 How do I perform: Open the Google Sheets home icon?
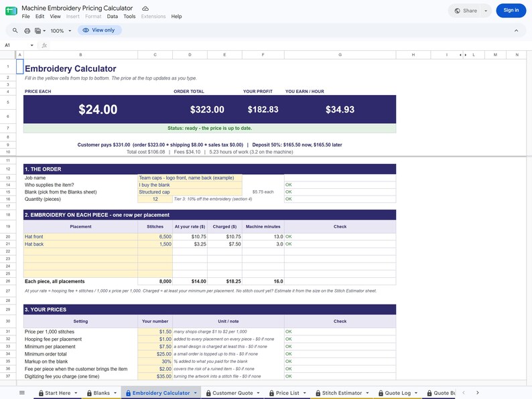click(11, 11)
